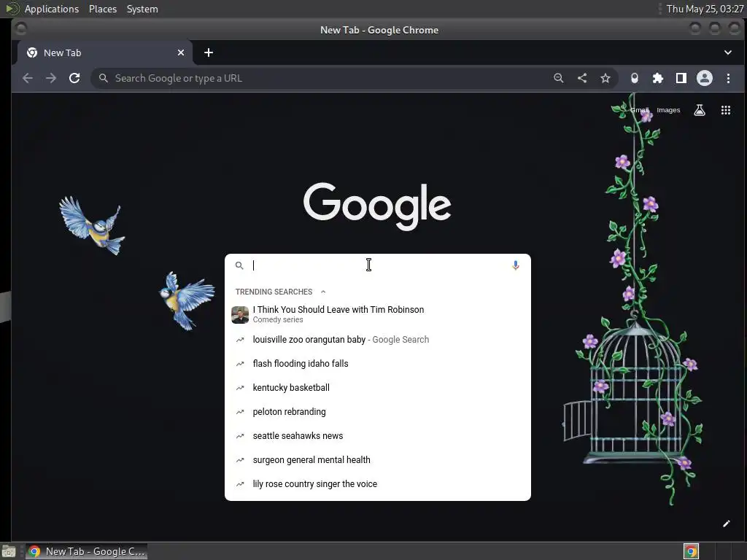Select surgeon general mental health suggestion

(x=378, y=459)
